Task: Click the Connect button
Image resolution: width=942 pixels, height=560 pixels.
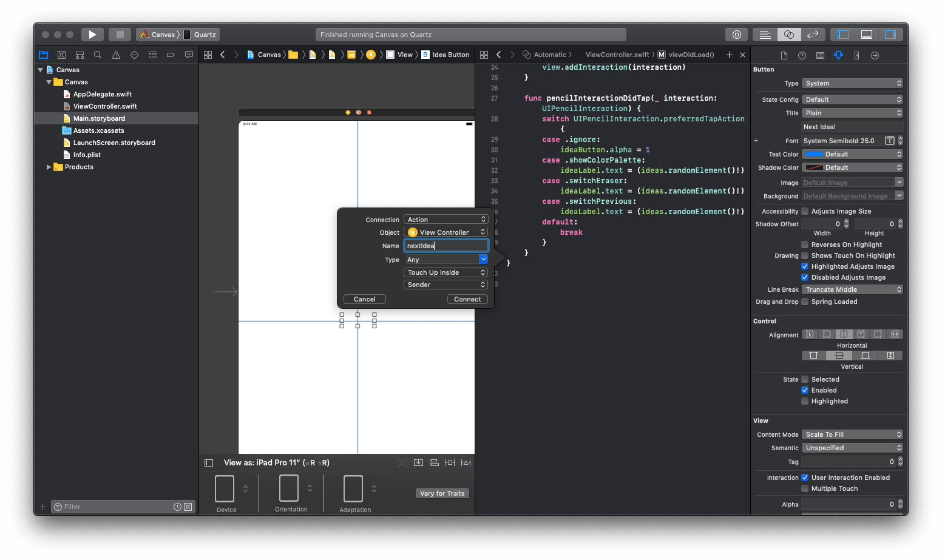Action: [467, 299]
